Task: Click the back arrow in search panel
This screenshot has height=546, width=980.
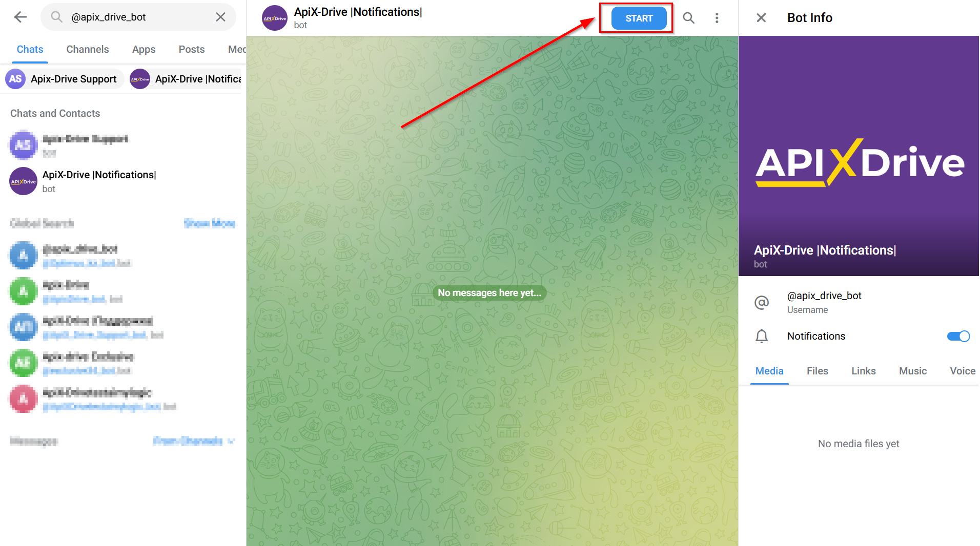Action: pyautogui.click(x=21, y=17)
